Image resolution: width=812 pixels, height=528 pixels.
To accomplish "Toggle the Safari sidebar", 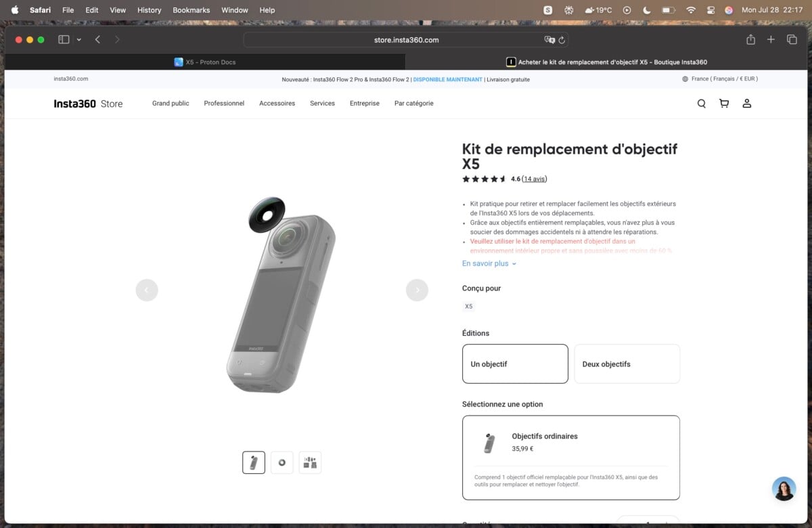I will point(64,40).
